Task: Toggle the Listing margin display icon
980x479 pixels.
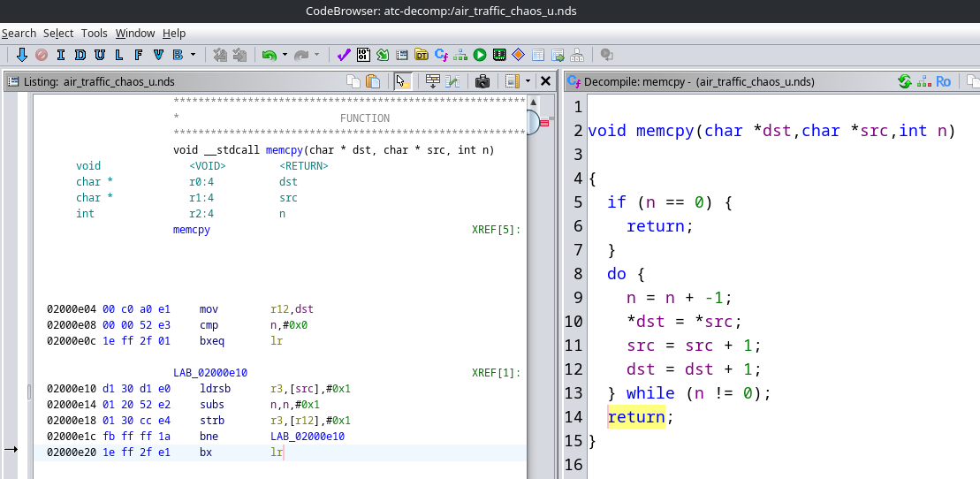Action: click(x=513, y=81)
